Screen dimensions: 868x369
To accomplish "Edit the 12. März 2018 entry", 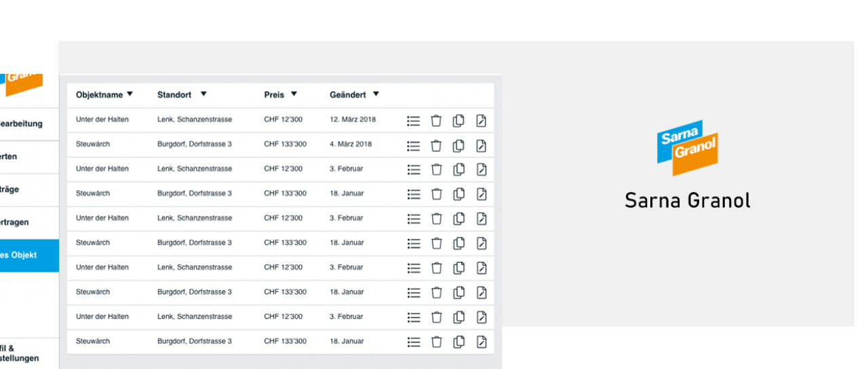I will [481, 121].
